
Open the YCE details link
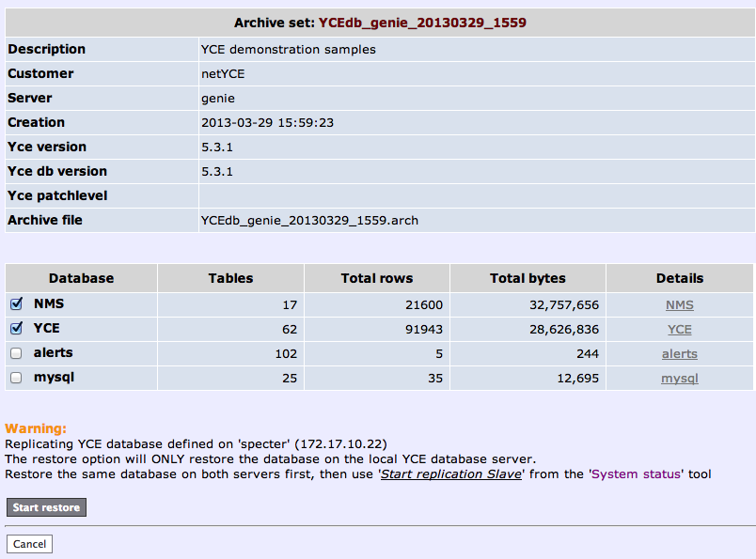pos(679,330)
